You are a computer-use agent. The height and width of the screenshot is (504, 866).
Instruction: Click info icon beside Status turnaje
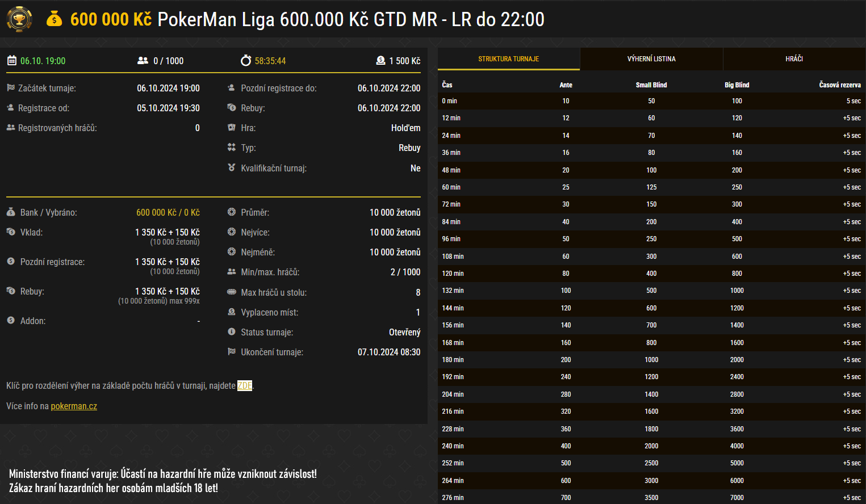[231, 331]
